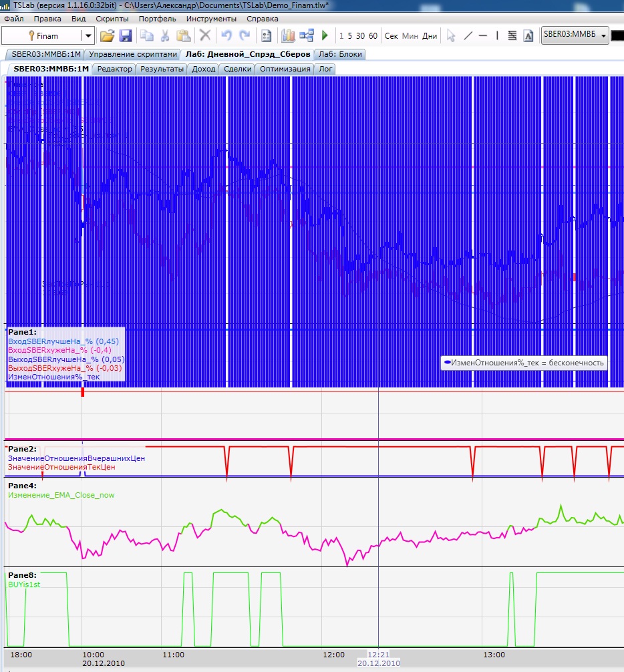Click the Open folder icon in toolbar
The height and width of the screenshot is (672, 624).
point(107,36)
